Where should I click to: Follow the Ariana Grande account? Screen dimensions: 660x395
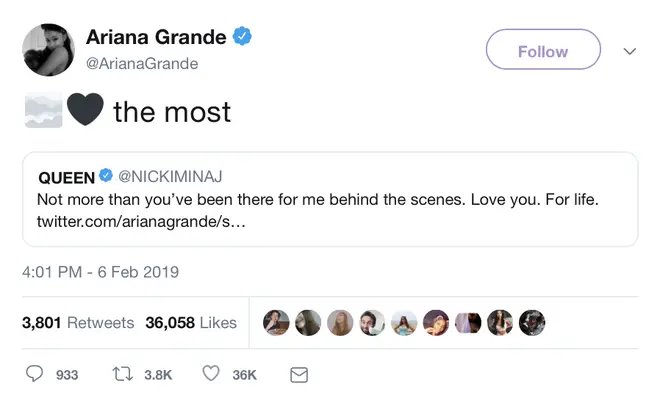click(543, 49)
